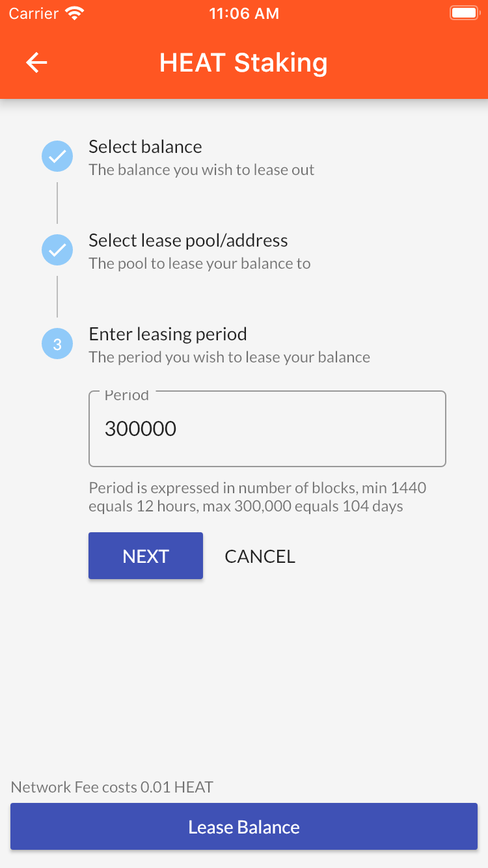
Task: Click the period blocks helper text
Action: click(258, 497)
